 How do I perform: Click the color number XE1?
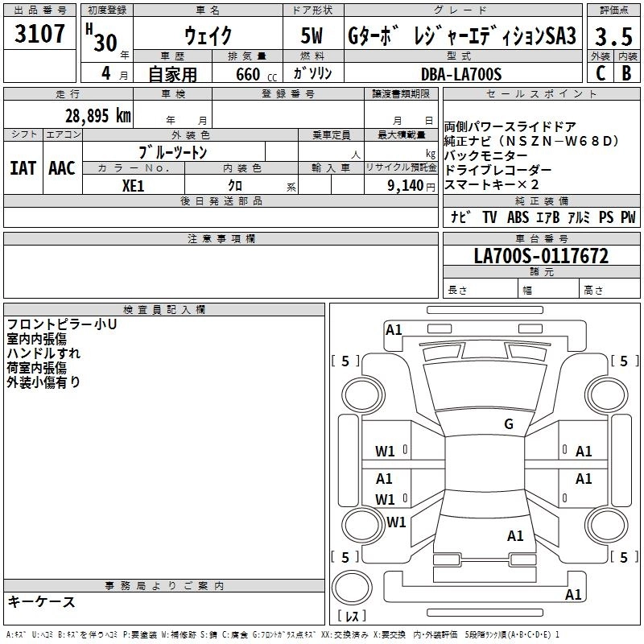133,186
